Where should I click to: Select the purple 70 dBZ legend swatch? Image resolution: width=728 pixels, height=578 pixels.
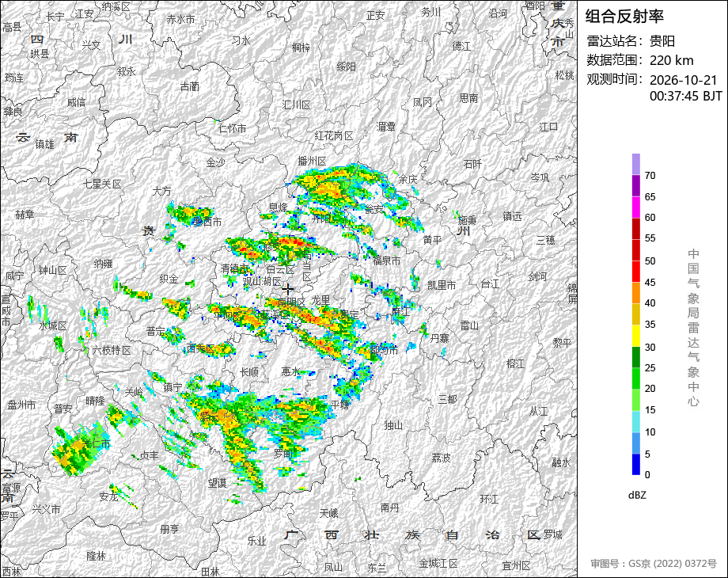pos(636,165)
